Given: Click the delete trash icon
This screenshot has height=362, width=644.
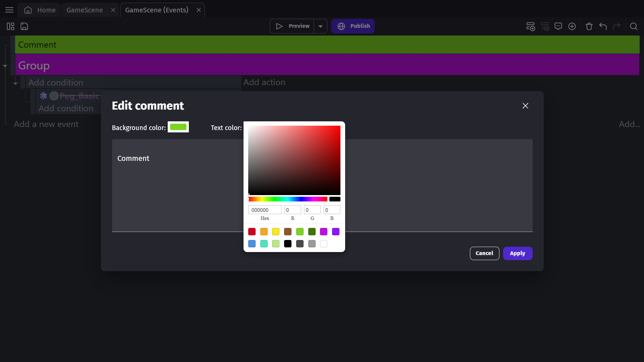Looking at the screenshot, I should pyautogui.click(x=589, y=26).
